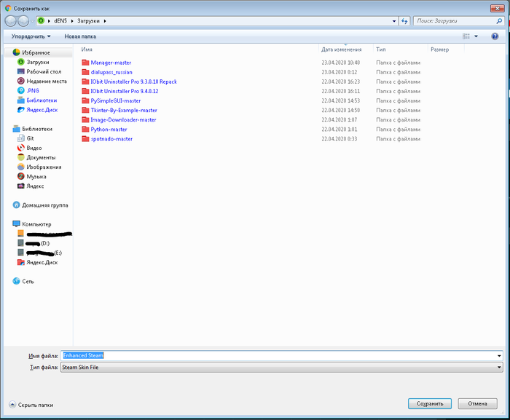Click the refresh icon beside the address bar
The height and width of the screenshot is (420, 510).
pyautogui.click(x=404, y=21)
